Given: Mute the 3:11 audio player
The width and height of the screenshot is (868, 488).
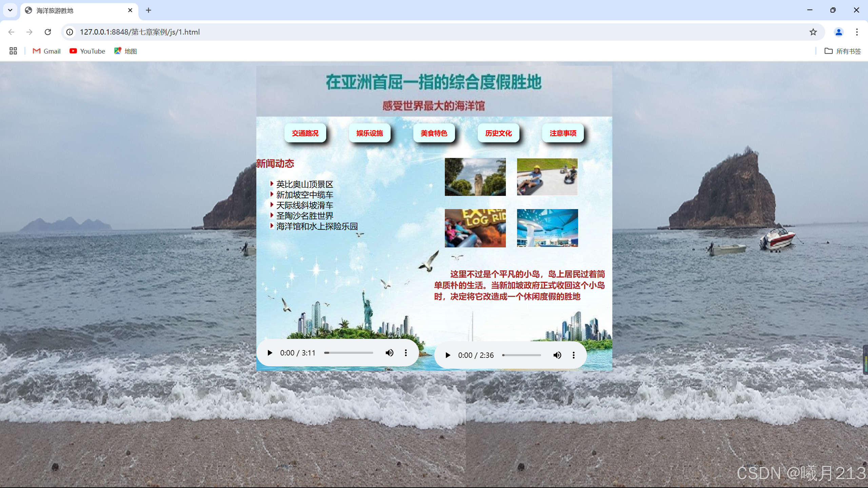Looking at the screenshot, I should (x=389, y=353).
